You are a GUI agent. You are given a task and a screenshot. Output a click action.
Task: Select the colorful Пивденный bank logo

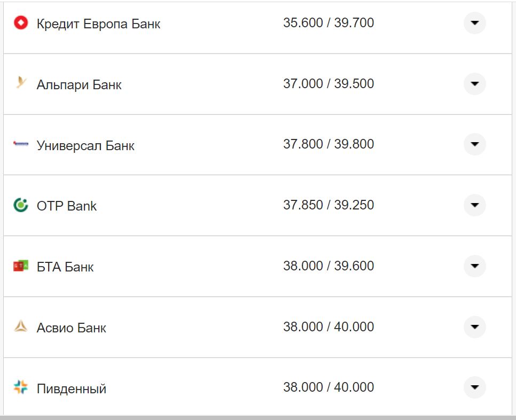coord(20,387)
